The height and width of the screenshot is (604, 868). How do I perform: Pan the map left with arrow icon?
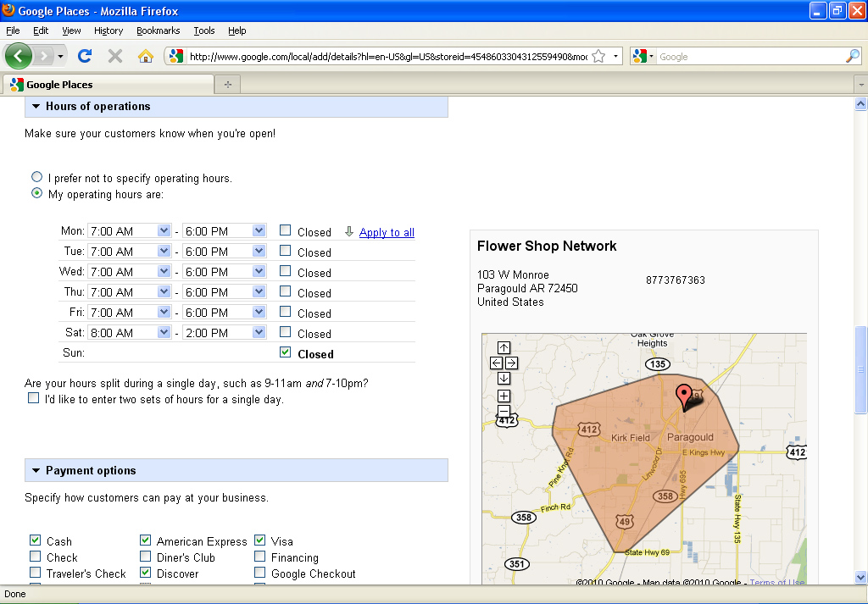[x=497, y=363]
